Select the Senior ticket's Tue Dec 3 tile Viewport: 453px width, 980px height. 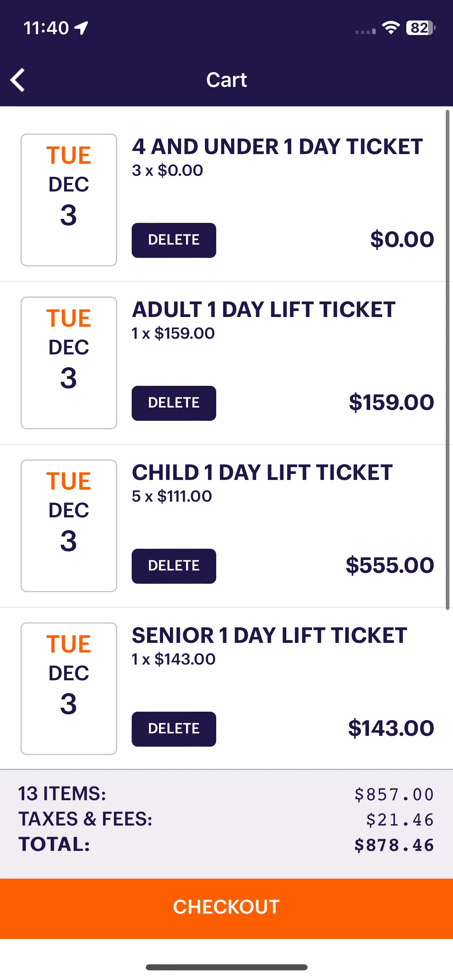tap(69, 689)
